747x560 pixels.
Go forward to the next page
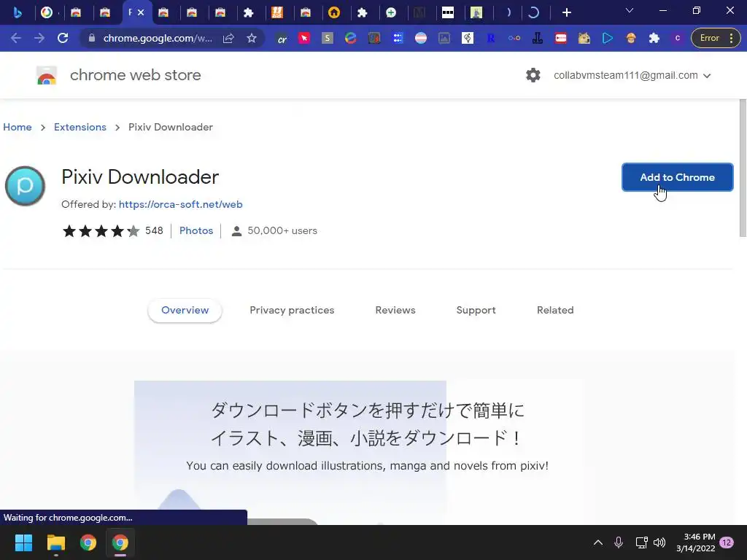tap(39, 38)
